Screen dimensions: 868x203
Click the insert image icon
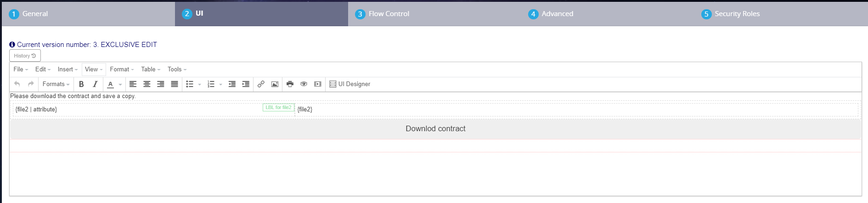coord(275,84)
